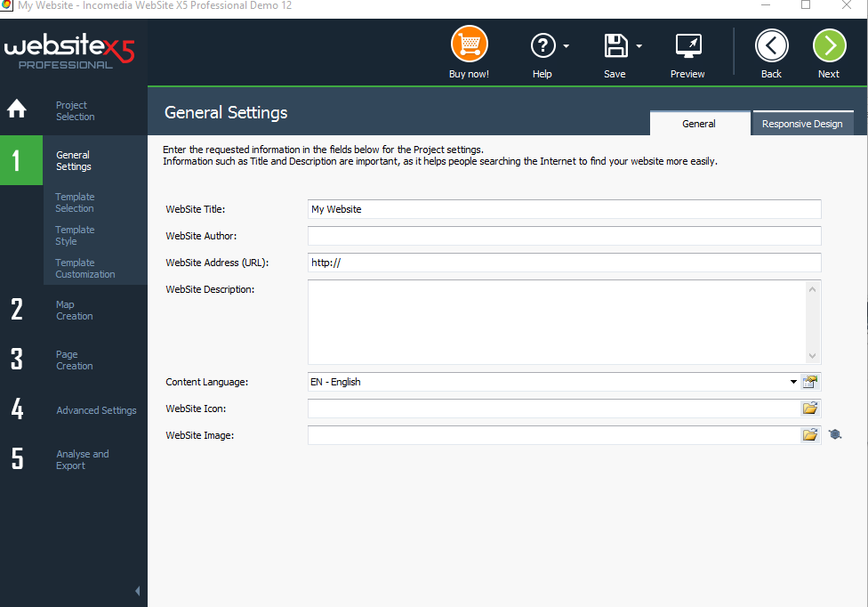Browse for a WebSite Icon file
The width and height of the screenshot is (868, 607).
pyautogui.click(x=810, y=409)
